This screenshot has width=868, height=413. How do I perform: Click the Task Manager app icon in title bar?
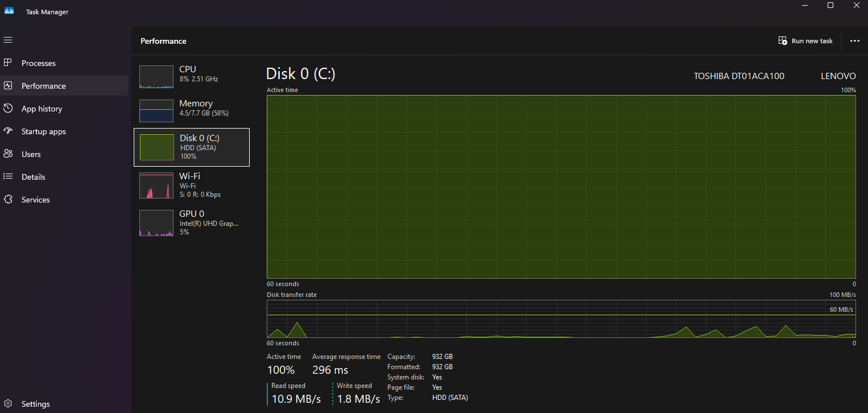(9, 10)
